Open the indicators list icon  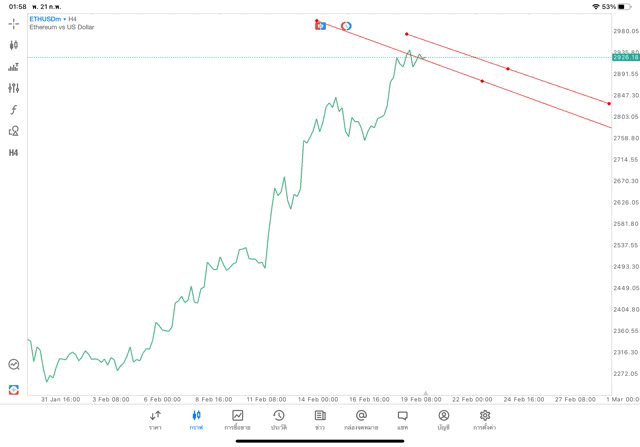click(x=14, y=67)
